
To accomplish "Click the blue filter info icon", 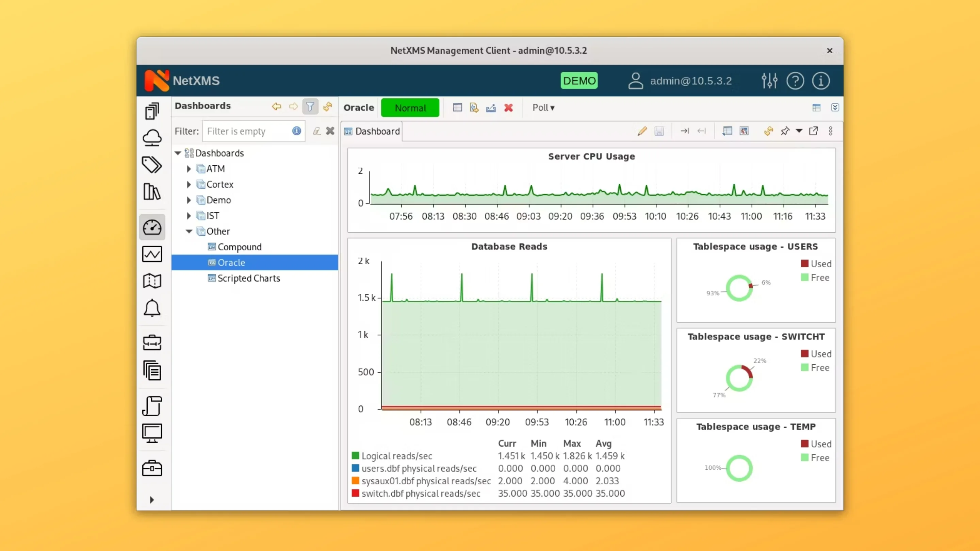I will point(297,131).
